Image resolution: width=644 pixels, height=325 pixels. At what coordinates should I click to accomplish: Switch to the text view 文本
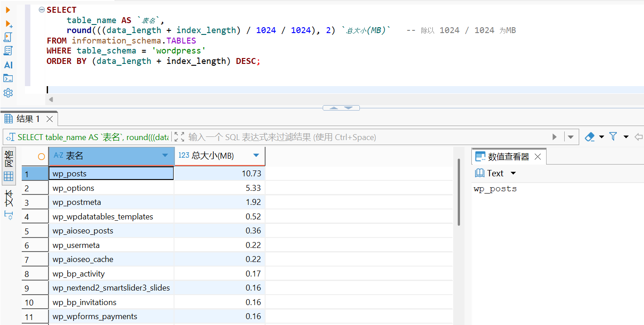coord(9,198)
